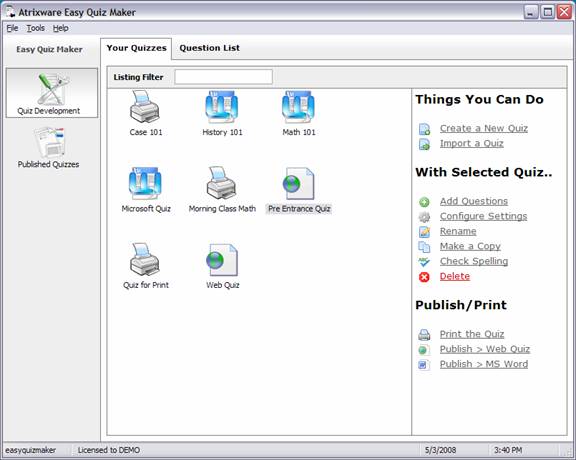Click the icon beside Create a New Quiz
The image size is (576, 460).
[x=425, y=129]
